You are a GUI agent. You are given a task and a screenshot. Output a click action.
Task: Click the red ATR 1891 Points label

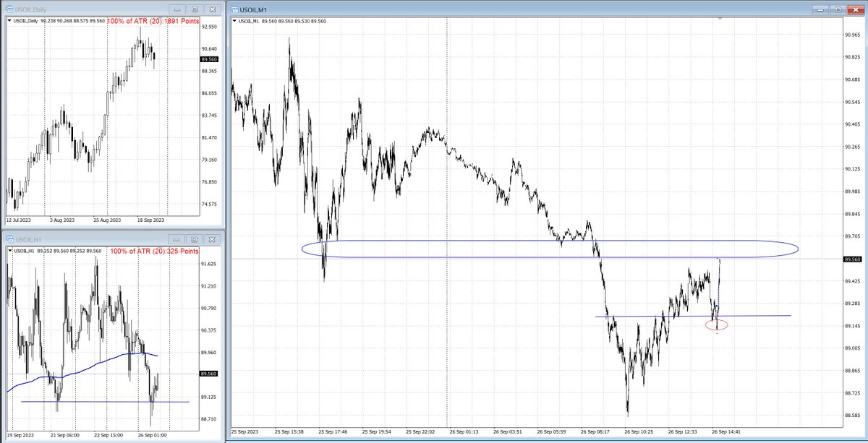pos(153,22)
